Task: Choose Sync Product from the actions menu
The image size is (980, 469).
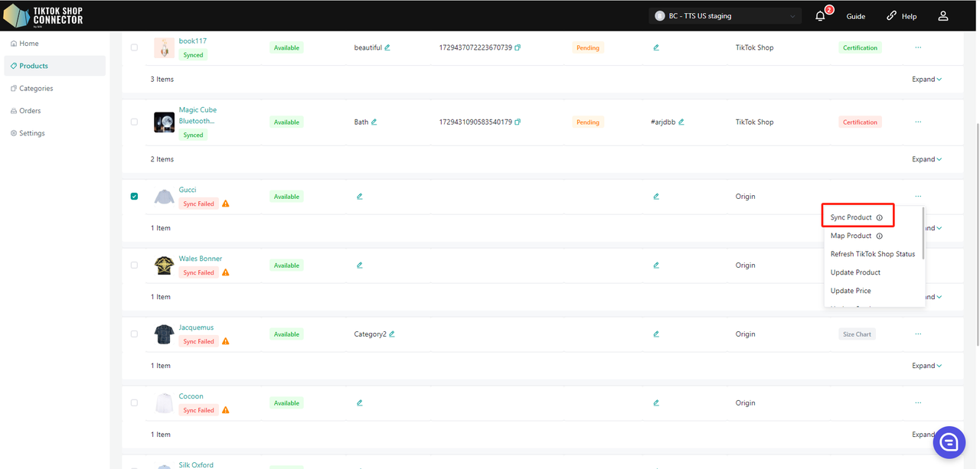Action: point(851,218)
